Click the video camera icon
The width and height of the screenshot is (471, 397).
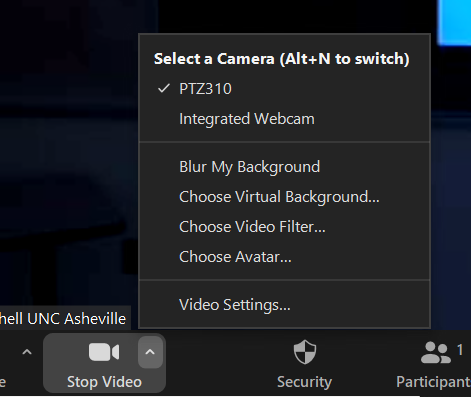(x=104, y=352)
